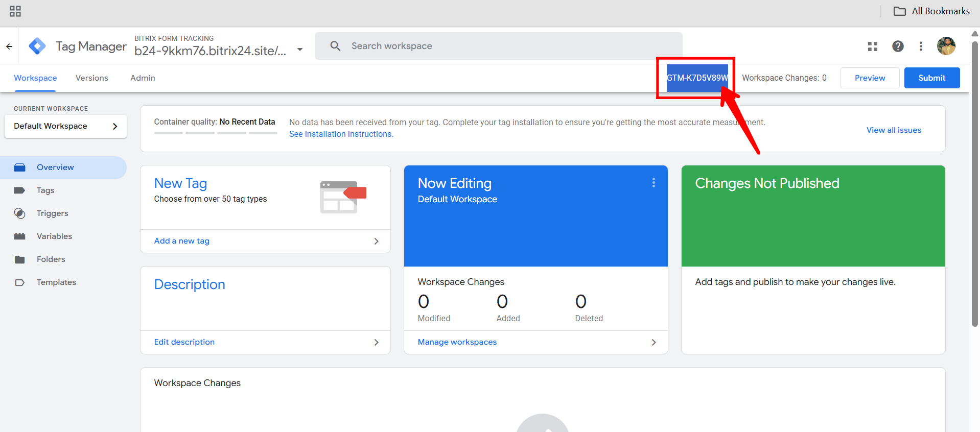Click the Triggers sidebar icon
The image size is (980, 432).
tap(20, 213)
